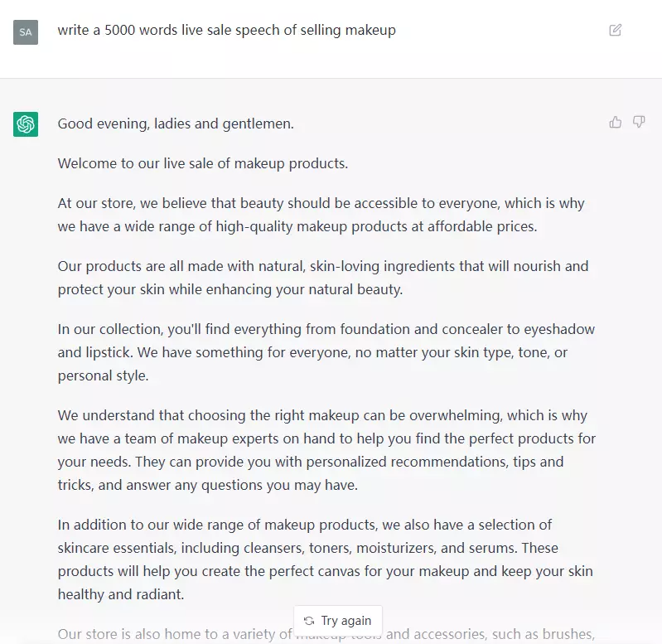The image size is (662, 644).
Task: Click the "Good evening, ladies and gentlemen" line
Action: coord(176,124)
